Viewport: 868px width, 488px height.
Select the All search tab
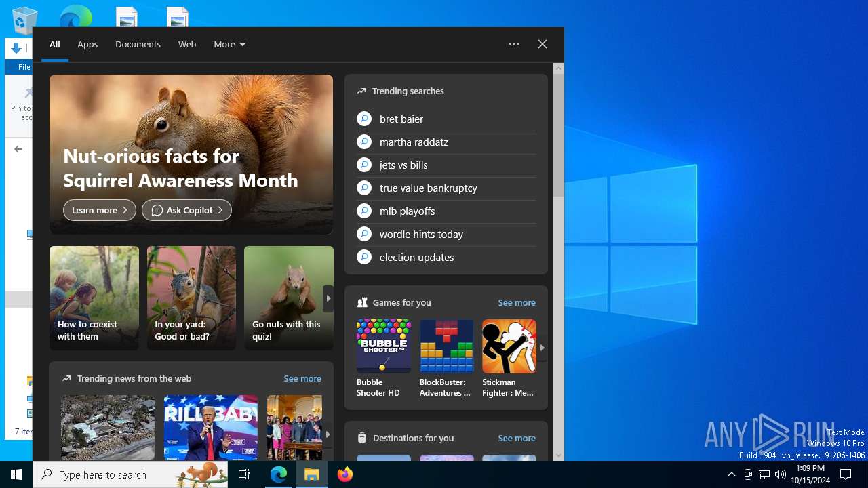55,44
